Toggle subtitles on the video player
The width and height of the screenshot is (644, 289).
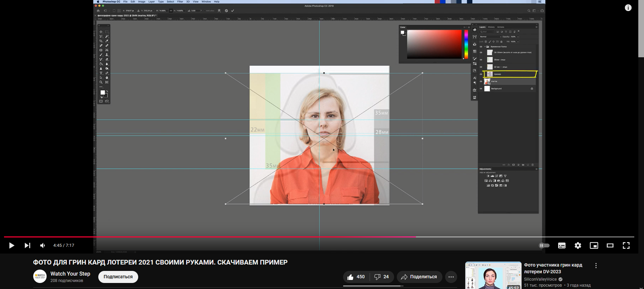click(562, 245)
